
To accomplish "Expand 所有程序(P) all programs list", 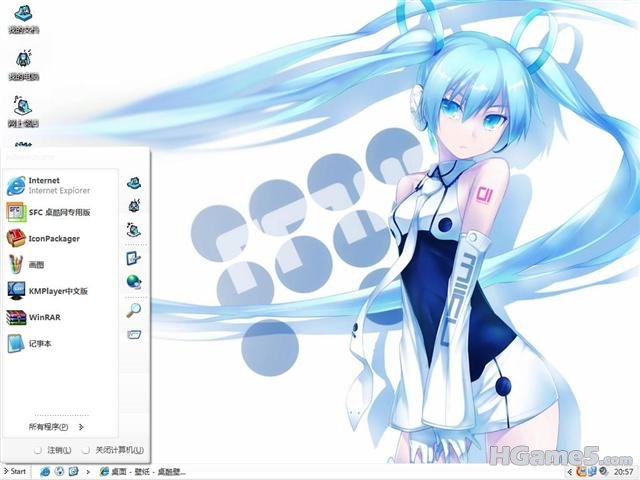I will [x=56, y=427].
